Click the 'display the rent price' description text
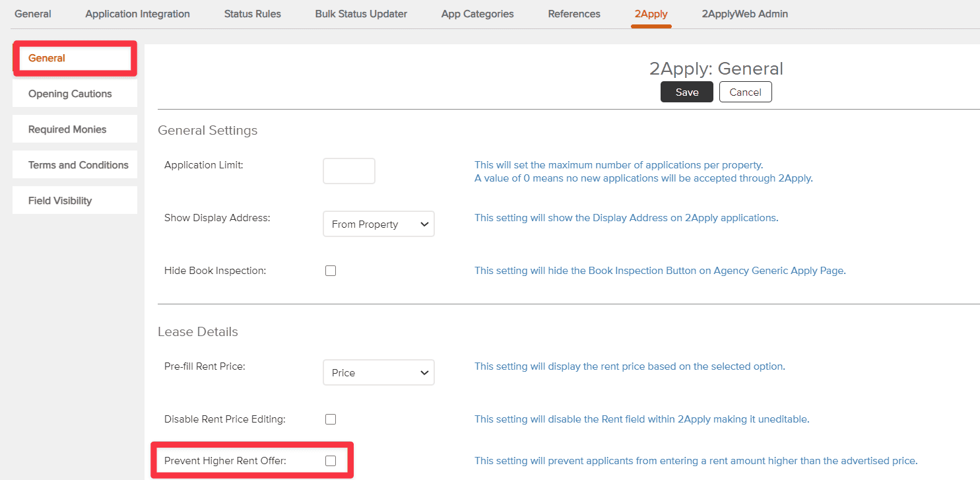Screen dimensions: 980x480 point(630,366)
